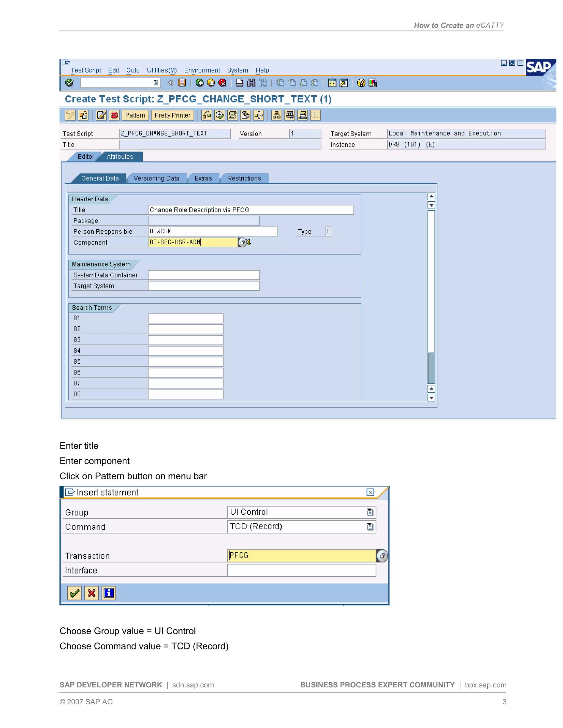The height and width of the screenshot is (728, 563).
Task: Click scroll down arrow at bottom of attributes scrollbar
Action: click(x=431, y=397)
